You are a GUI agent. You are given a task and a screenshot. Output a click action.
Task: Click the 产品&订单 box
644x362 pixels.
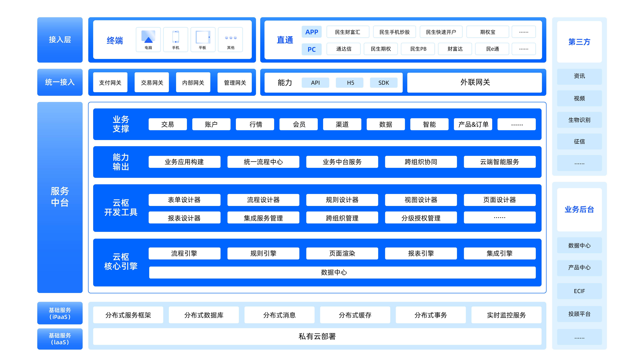pyautogui.click(x=473, y=124)
